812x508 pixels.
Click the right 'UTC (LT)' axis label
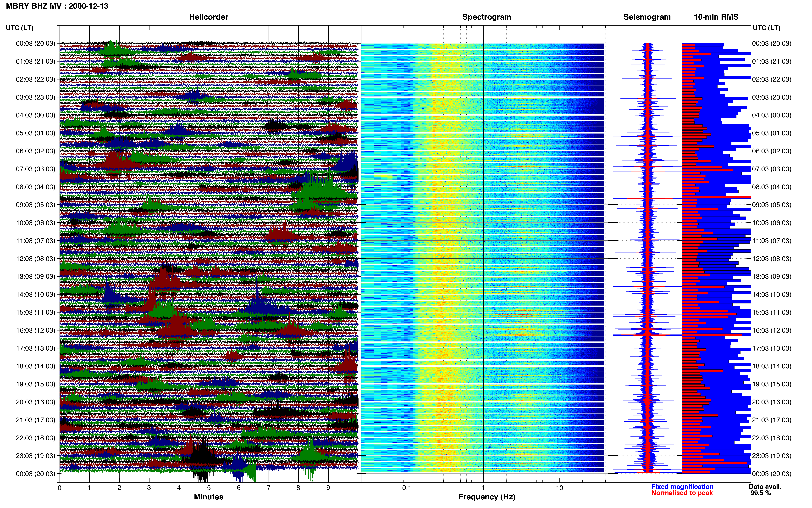pos(766,28)
